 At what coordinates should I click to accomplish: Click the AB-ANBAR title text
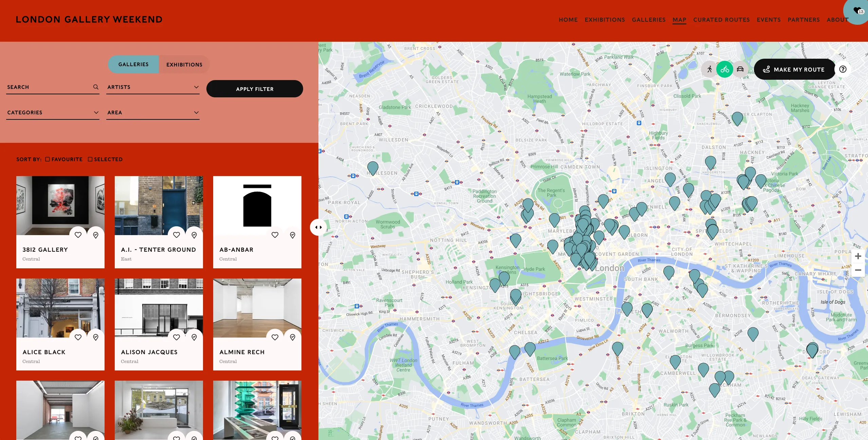(236, 250)
